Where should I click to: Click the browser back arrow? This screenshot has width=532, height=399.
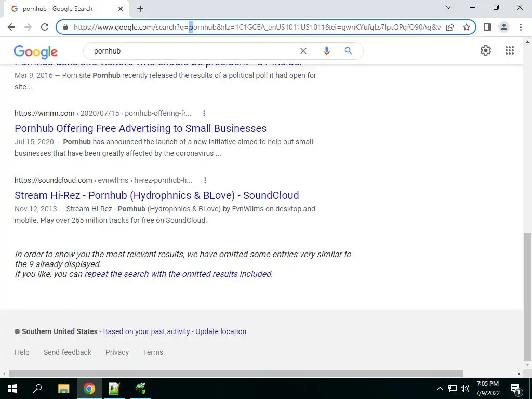(11, 27)
